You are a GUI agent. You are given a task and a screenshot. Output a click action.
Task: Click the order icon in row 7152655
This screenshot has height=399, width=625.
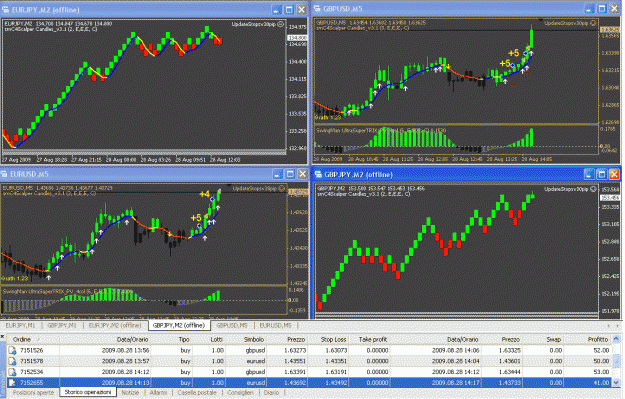pos(12,383)
